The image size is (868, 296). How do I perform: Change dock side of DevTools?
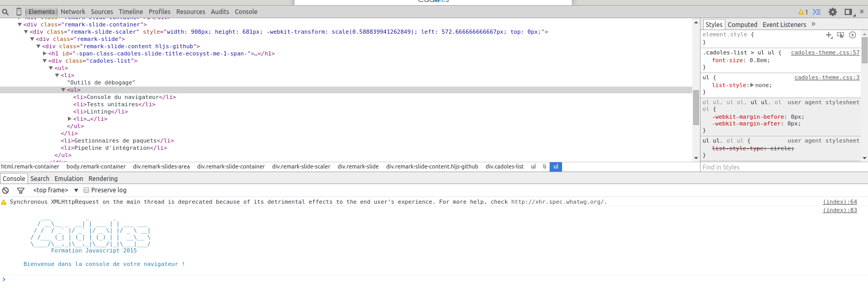tap(848, 12)
